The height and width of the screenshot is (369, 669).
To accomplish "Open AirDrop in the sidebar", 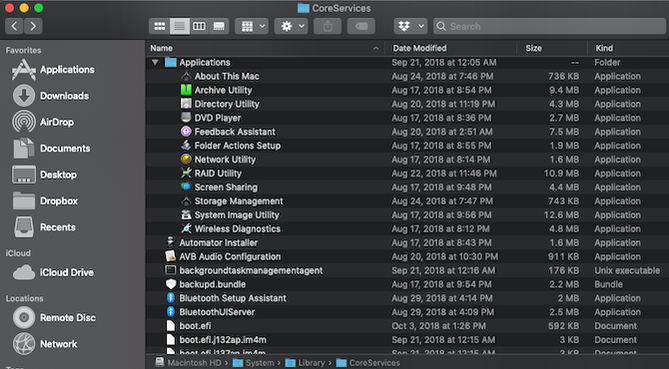I will point(43,122).
